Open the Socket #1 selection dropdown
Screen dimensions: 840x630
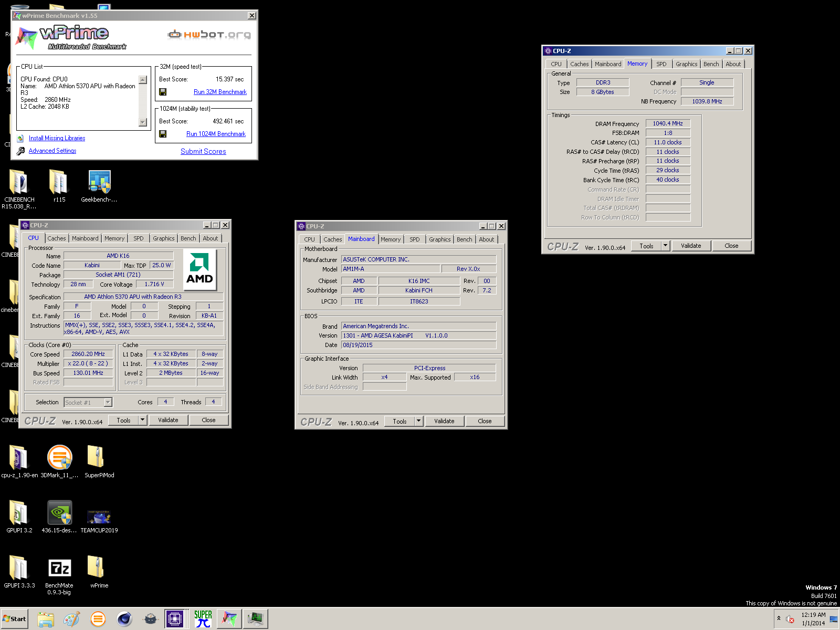108,403
